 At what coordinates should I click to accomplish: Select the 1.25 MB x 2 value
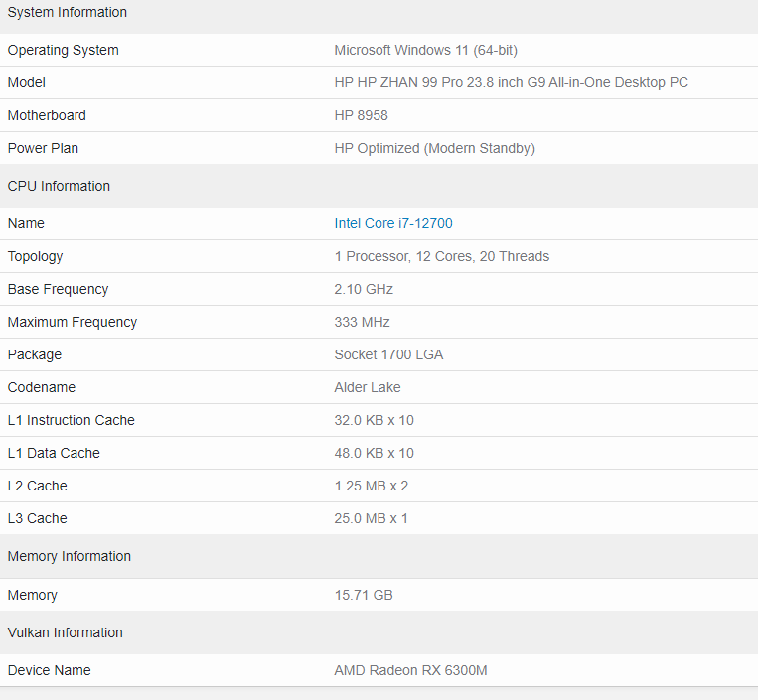click(x=371, y=486)
